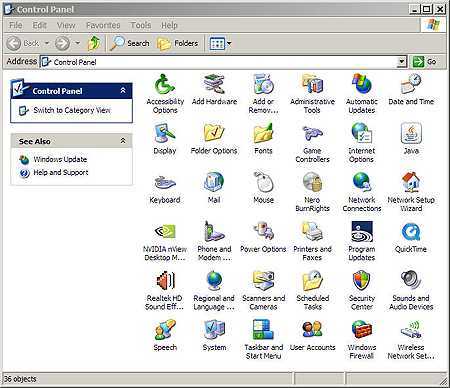Open Program Updates icon

coord(362,241)
